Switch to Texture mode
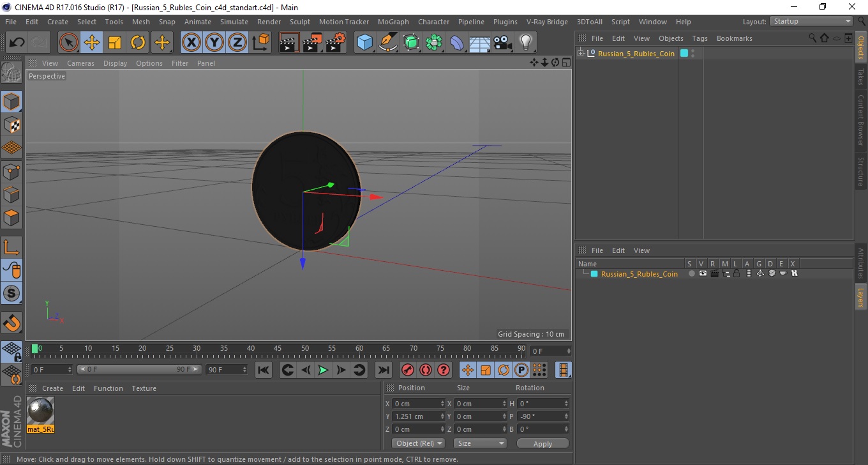The height and width of the screenshot is (465, 868). (11, 125)
